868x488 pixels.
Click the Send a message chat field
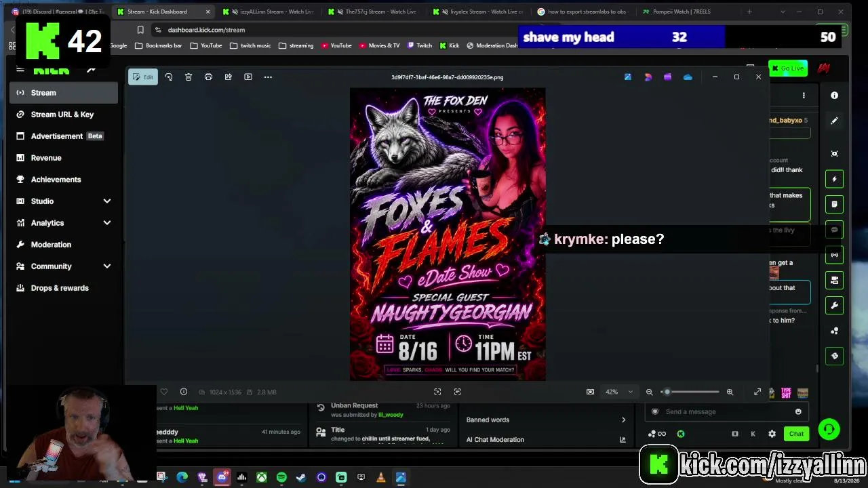pyautogui.click(x=726, y=411)
